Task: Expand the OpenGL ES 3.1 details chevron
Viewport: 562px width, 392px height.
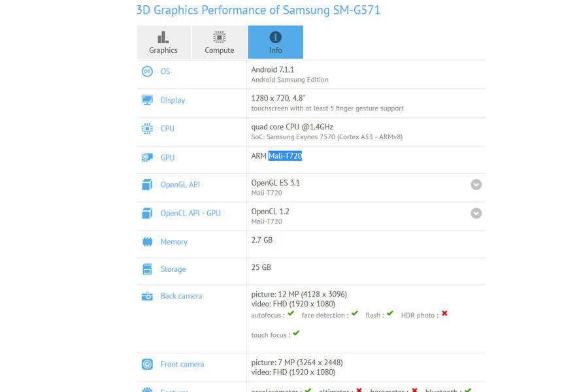Action: coord(476,186)
